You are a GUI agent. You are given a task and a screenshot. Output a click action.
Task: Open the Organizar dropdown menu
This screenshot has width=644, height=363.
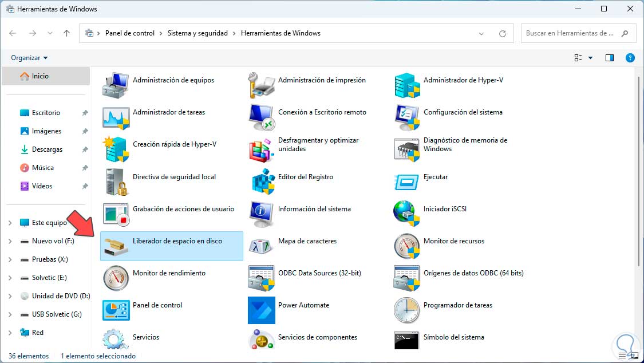point(29,58)
